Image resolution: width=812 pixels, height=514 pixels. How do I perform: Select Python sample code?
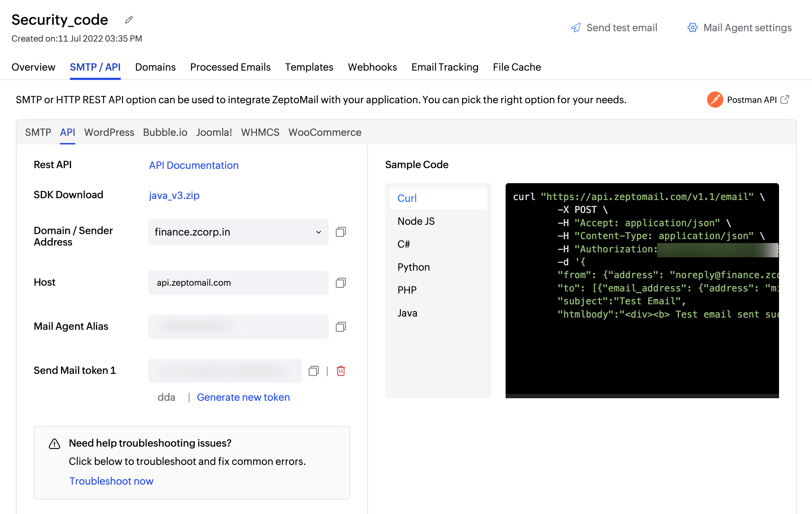click(x=414, y=267)
